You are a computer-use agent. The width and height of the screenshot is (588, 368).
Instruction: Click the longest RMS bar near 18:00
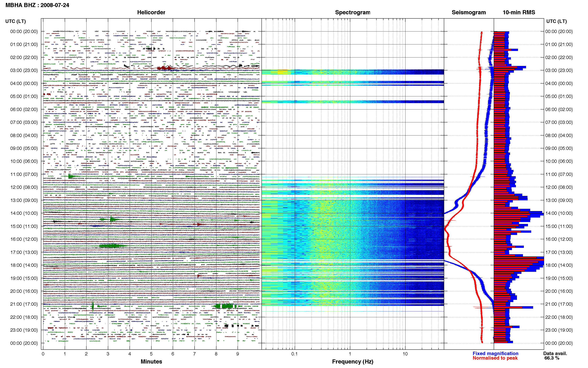(x=519, y=260)
